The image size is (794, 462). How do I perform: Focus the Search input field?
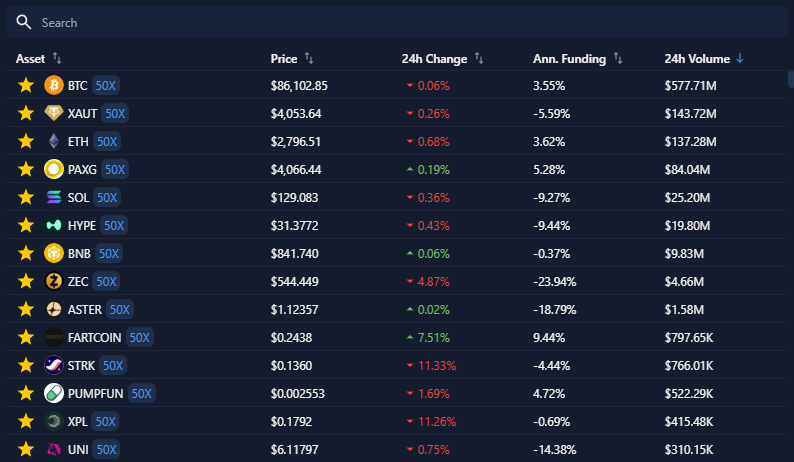[x=397, y=22]
